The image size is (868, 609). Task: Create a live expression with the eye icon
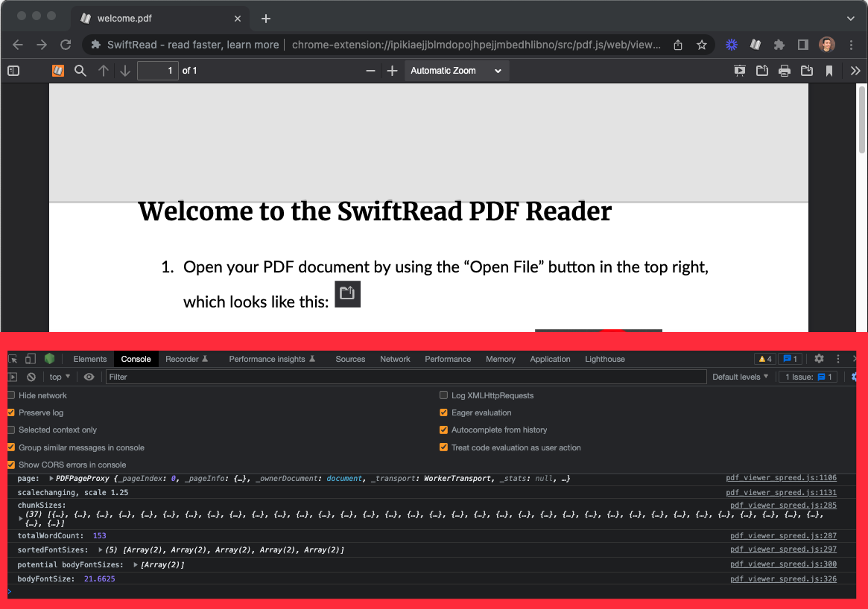click(89, 377)
